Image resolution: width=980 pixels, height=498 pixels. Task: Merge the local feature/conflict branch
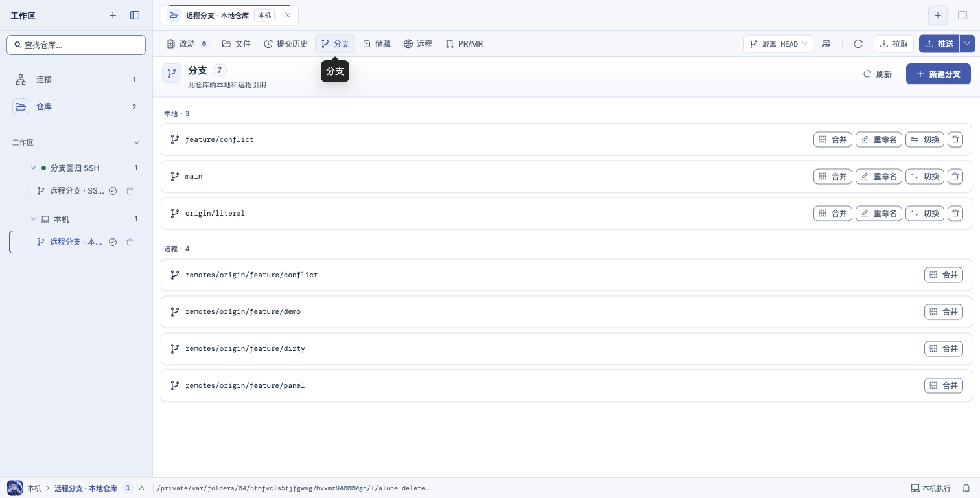point(833,139)
